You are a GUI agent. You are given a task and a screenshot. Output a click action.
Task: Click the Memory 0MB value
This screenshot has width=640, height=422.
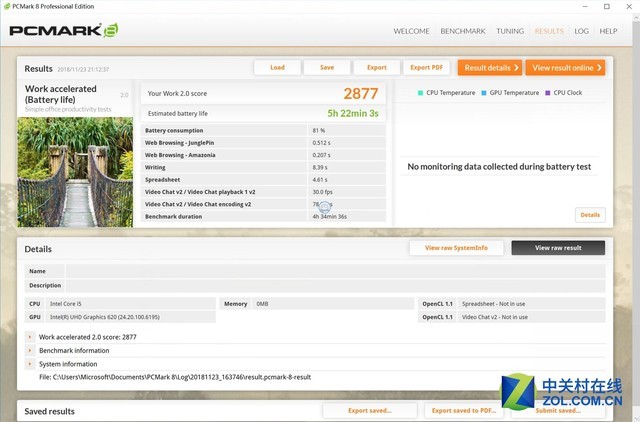(262, 304)
